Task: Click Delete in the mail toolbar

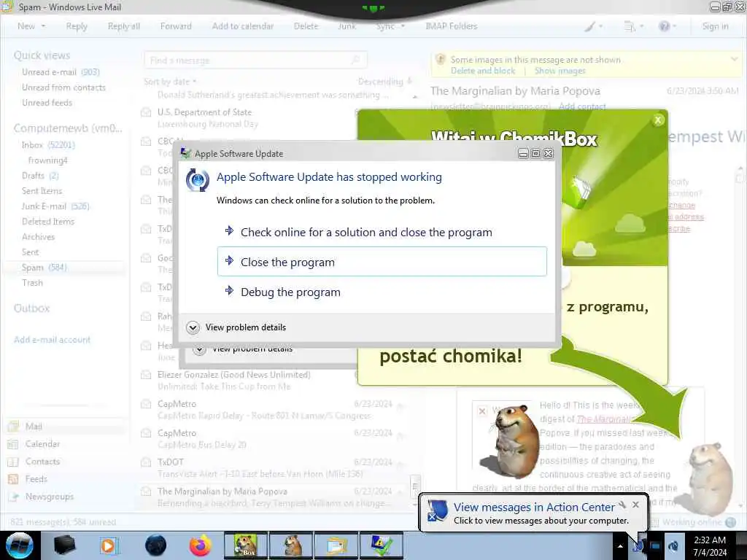Action: [x=306, y=26]
